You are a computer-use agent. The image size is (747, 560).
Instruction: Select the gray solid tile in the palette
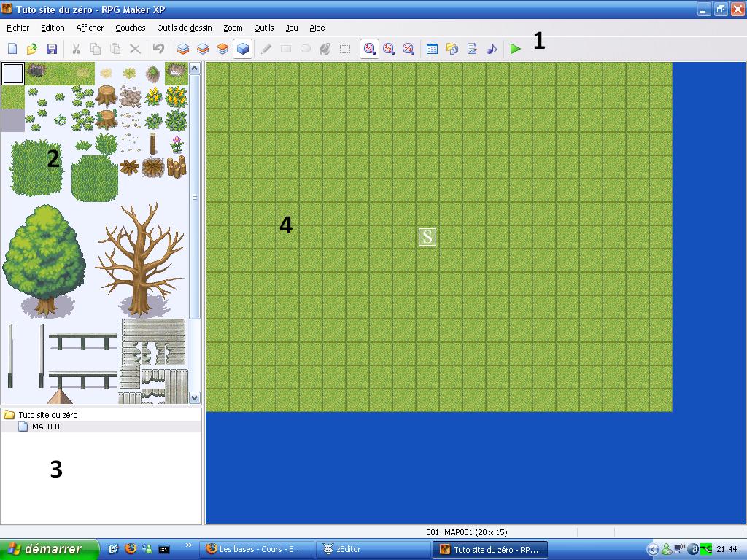click(13, 120)
